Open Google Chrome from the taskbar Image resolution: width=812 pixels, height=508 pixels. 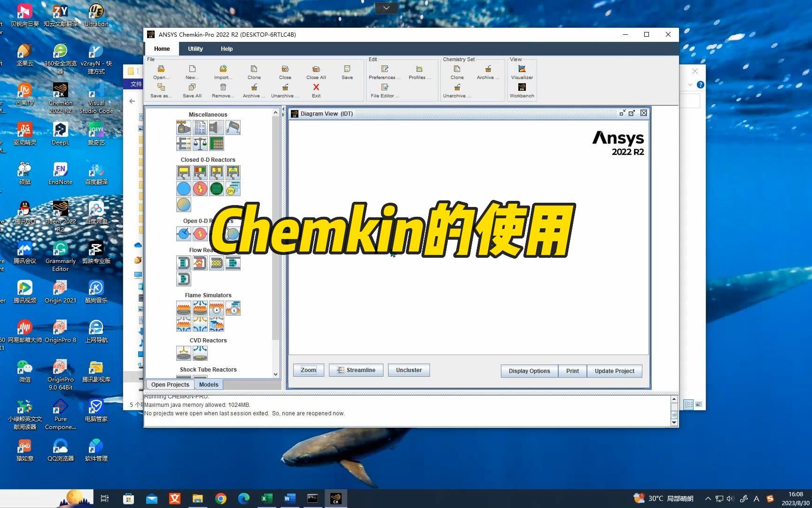coord(220,499)
